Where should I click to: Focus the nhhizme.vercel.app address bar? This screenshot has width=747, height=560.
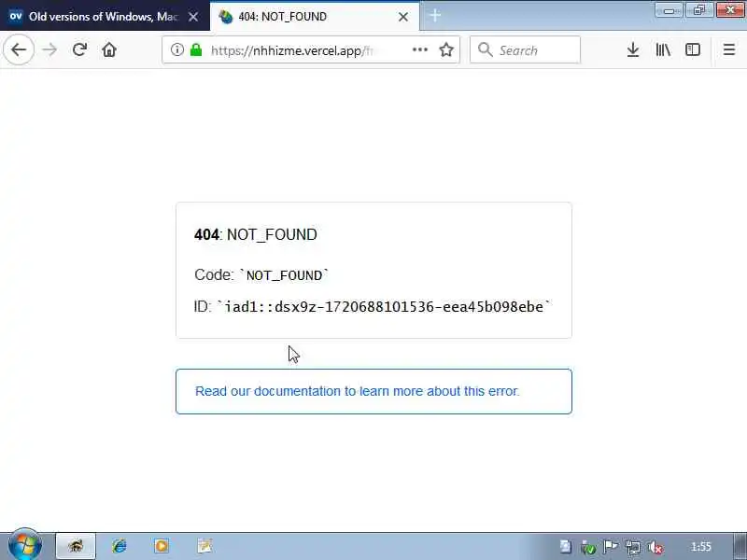311,49
